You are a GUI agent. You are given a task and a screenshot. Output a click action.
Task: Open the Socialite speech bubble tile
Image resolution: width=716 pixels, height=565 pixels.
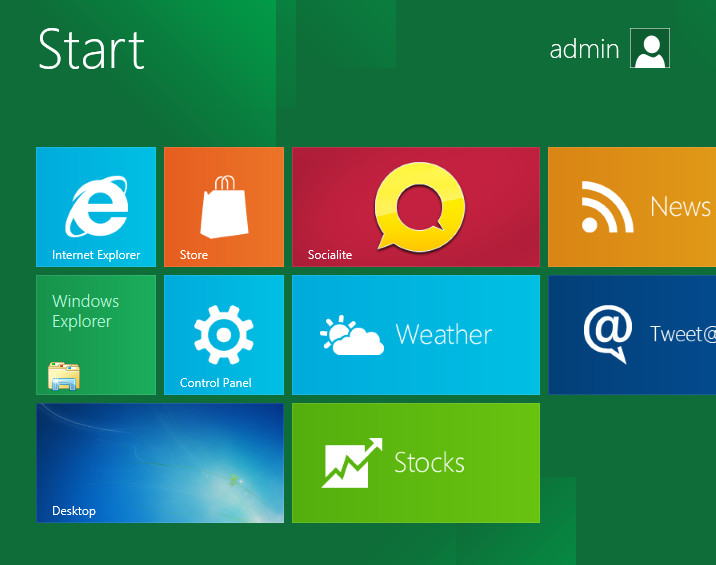[x=416, y=207]
